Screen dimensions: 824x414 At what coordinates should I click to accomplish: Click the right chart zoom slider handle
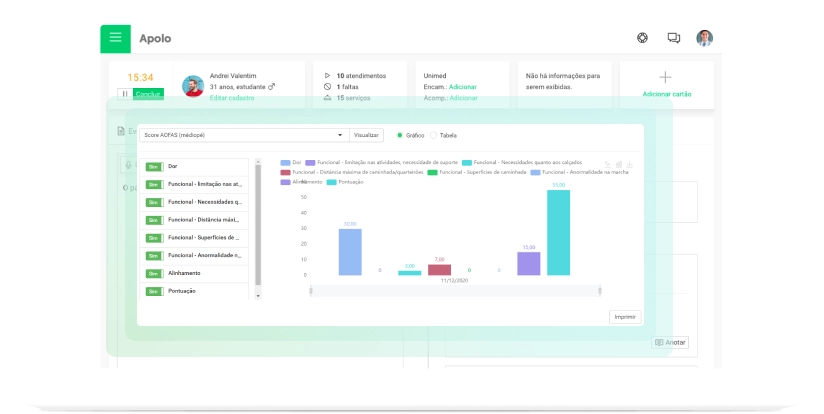600,291
